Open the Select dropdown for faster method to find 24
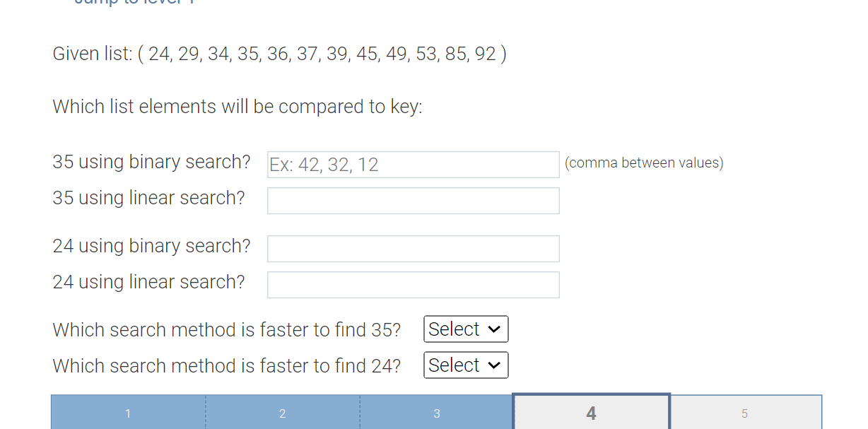Screen dimensions: 868x429 click(x=465, y=365)
